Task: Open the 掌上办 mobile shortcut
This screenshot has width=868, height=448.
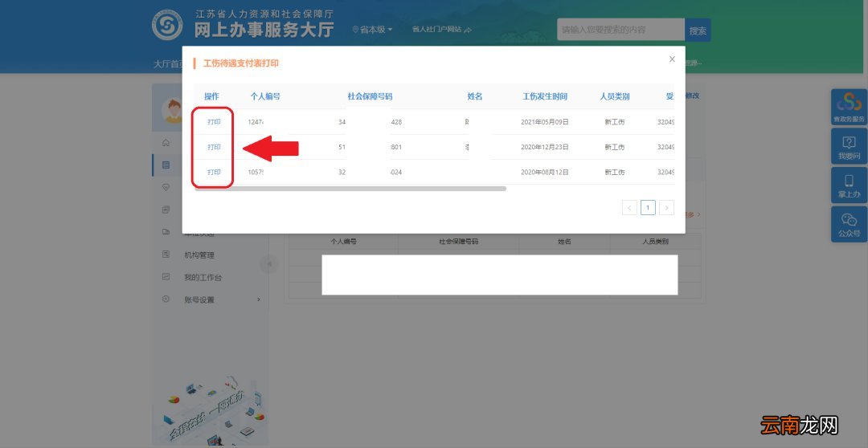Action: pyautogui.click(x=849, y=185)
